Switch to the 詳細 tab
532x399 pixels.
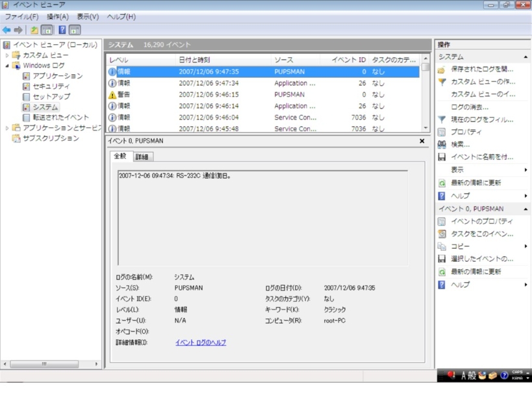coord(142,157)
